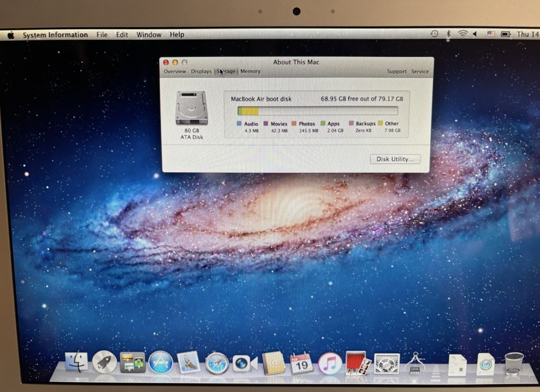Click the Other "7.98 GB" value
This screenshot has height=392, width=540.
(393, 130)
